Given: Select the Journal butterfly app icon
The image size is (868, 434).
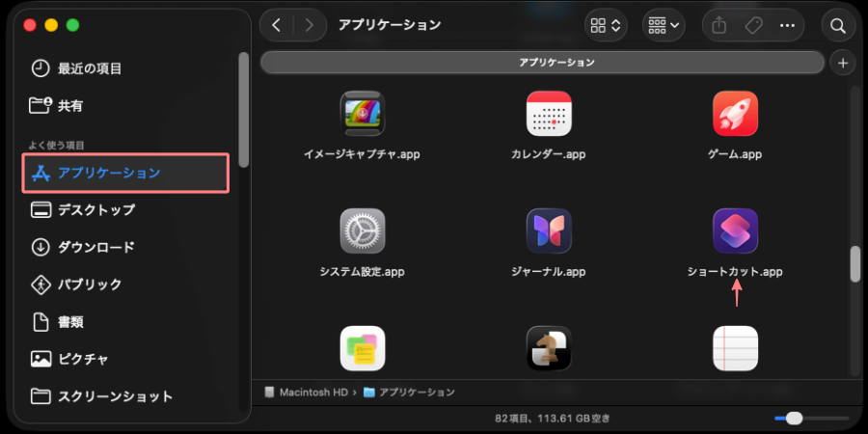Looking at the screenshot, I should click(x=549, y=231).
